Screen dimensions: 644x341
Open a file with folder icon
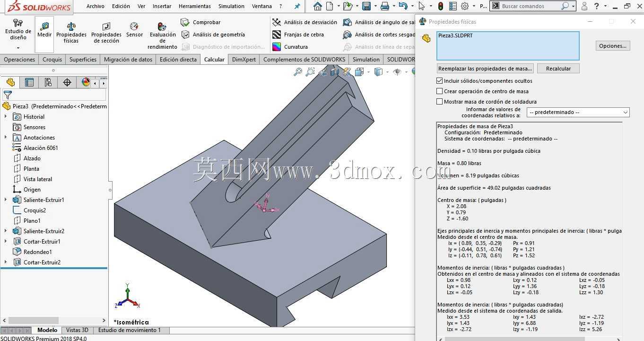point(348,6)
